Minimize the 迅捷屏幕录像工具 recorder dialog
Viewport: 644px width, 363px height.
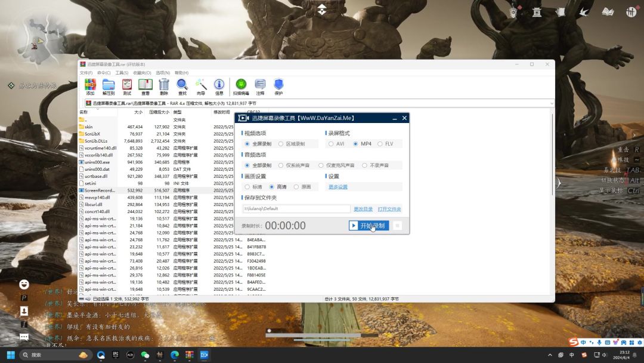(395, 118)
